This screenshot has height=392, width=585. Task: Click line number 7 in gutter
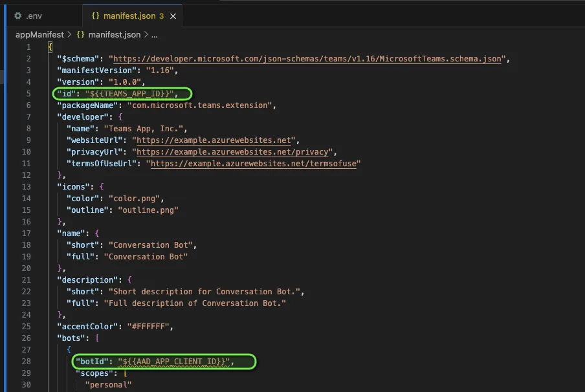(x=28, y=116)
